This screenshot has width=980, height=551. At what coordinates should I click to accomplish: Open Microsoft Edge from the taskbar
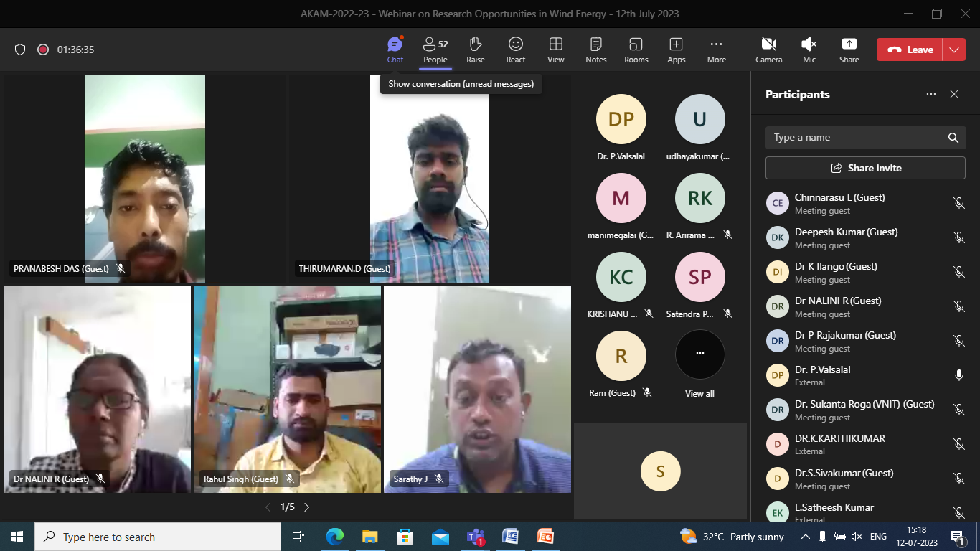pyautogui.click(x=335, y=537)
